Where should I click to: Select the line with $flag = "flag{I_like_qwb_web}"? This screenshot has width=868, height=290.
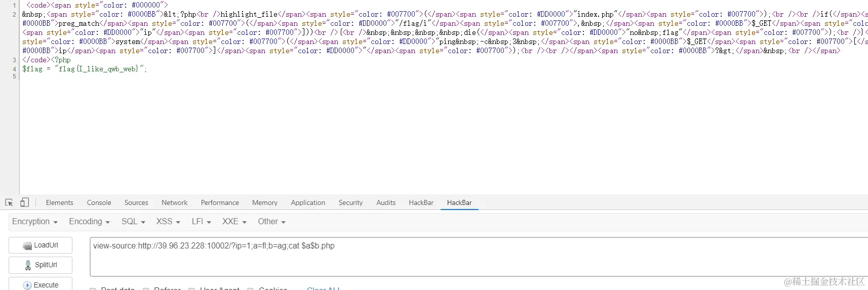85,69
